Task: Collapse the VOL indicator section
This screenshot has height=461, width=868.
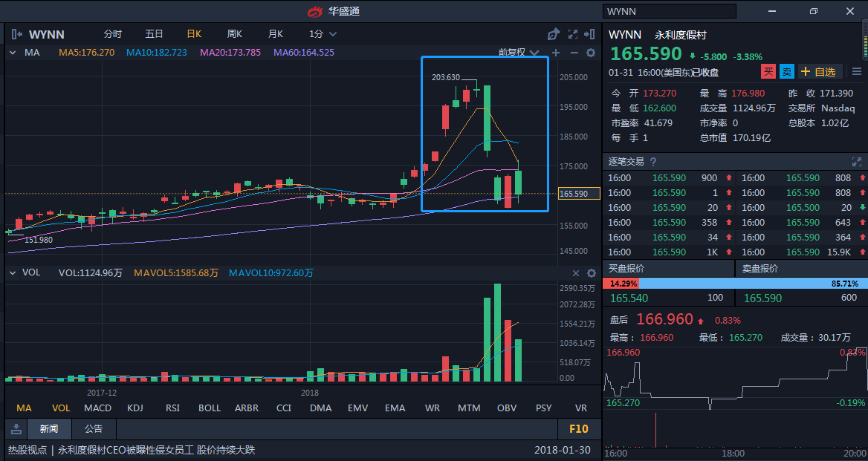Action: pyautogui.click(x=13, y=273)
